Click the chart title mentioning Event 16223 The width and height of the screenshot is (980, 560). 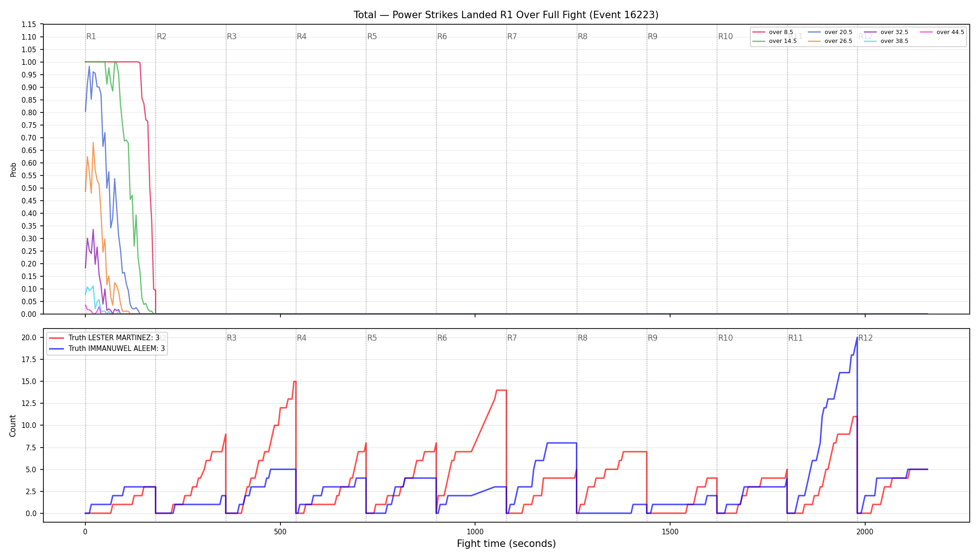[x=506, y=15]
